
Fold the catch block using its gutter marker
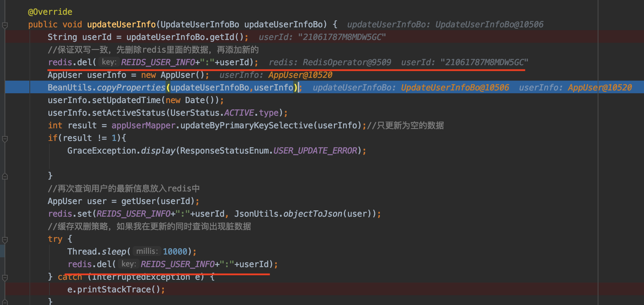click(5, 278)
